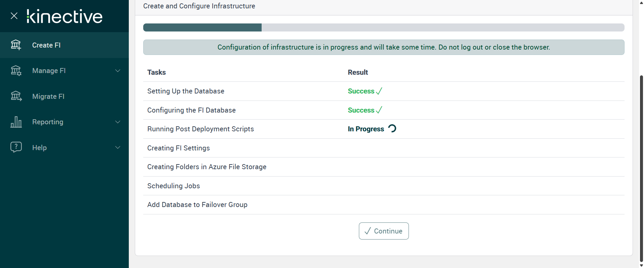Click the Reporting bar chart icon

click(x=16, y=122)
